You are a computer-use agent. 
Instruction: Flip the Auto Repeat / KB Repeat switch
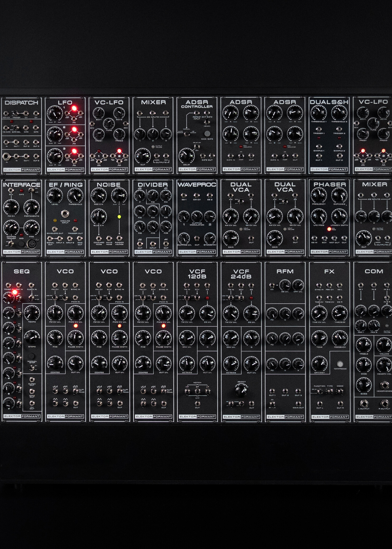point(187,134)
